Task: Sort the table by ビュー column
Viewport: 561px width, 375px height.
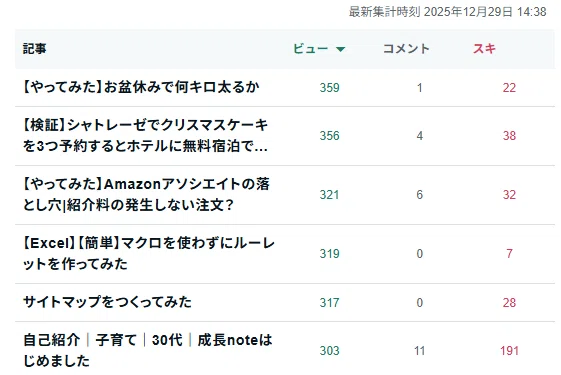Action: point(310,48)
